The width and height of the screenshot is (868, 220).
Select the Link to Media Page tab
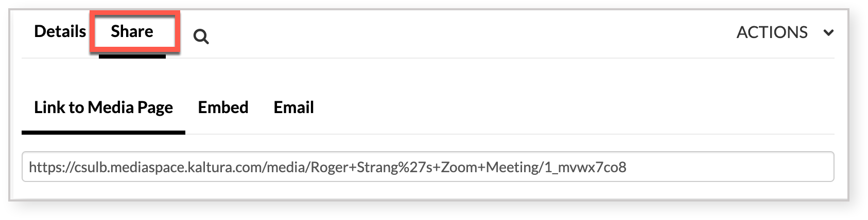pos(103,107)
